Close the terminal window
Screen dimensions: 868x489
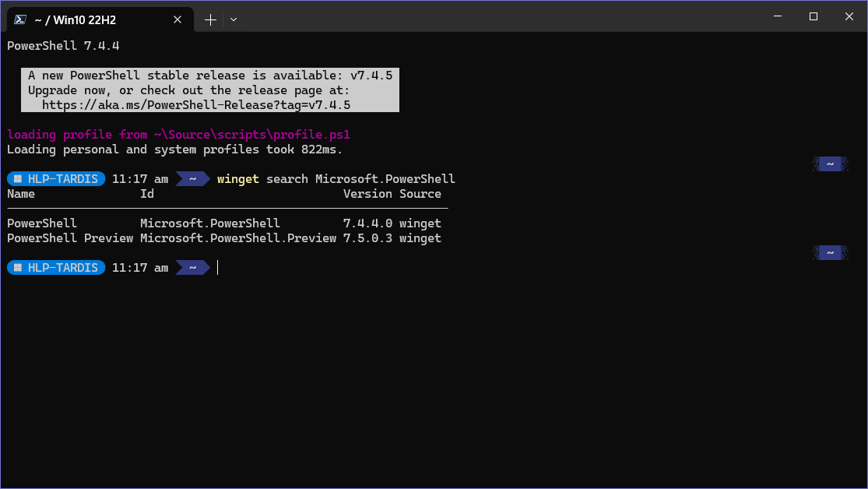tap(849, 16)
